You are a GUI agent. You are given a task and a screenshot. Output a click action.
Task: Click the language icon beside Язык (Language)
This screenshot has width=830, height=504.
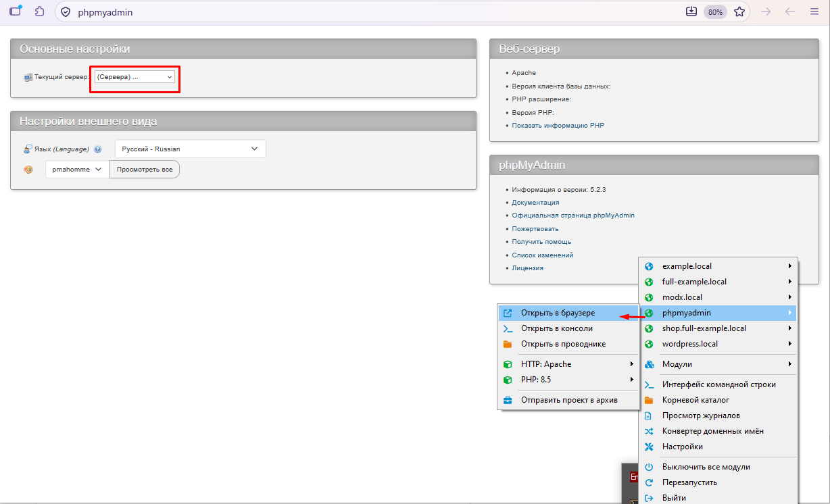[28, 149]
